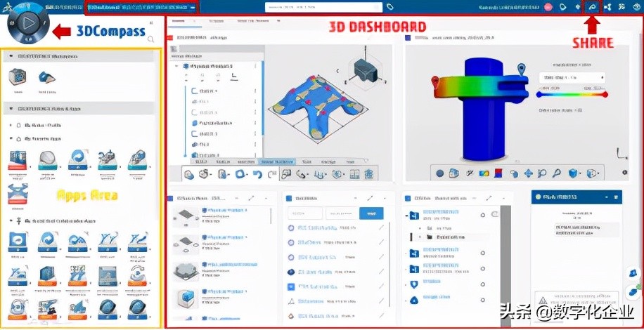The width and height of the screenshot is (644, 330).
Task: Switch to the second dashboard tab
Action: (x=216, y=21)
